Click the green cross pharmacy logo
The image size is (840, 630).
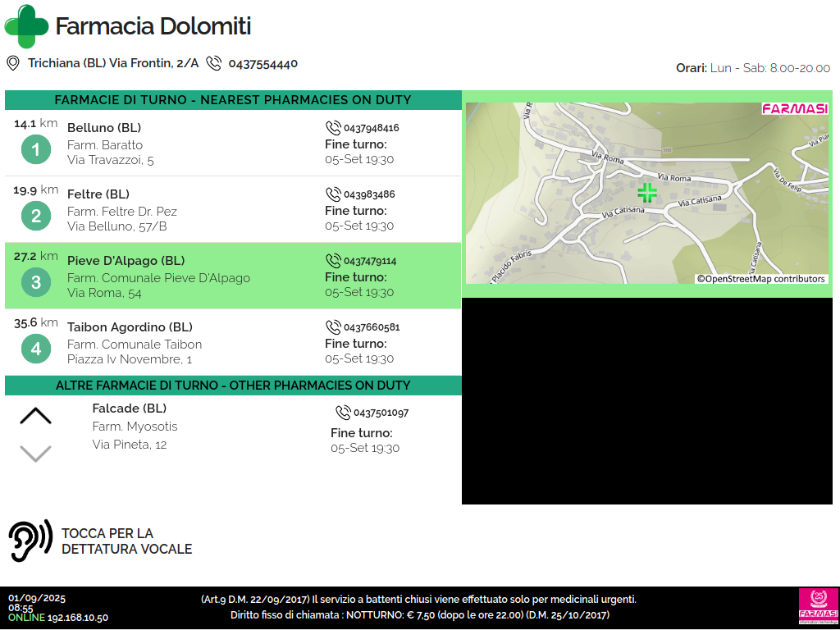(x=26, y=26)
